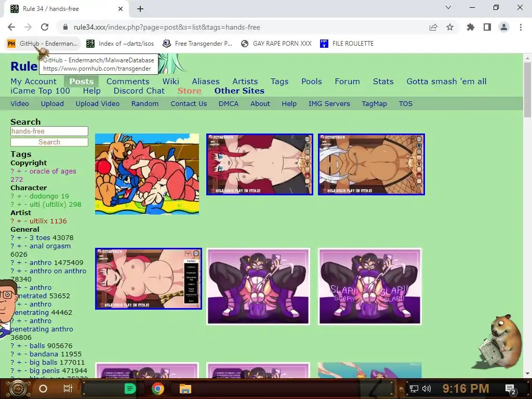The height and width of the screenshot is (399, 532).
Task: Click the plus next to the bandana tag
Action: pos(19,354)
